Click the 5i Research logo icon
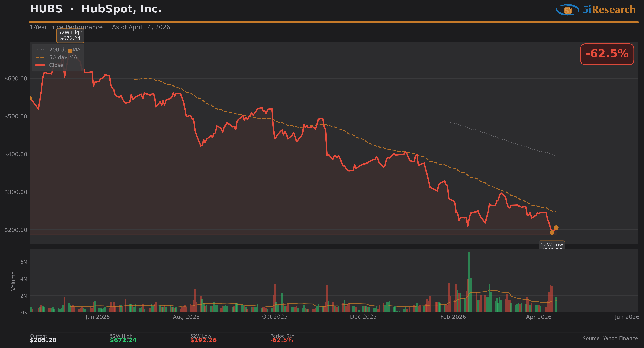The height and width of the screenshot is (348, 644). [567, 10]
